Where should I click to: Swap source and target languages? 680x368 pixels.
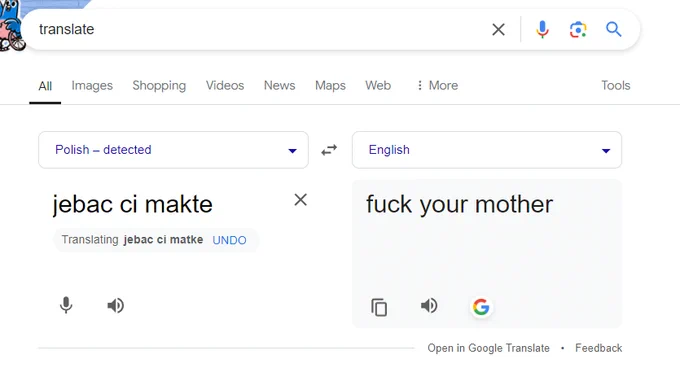pos(329,150)
